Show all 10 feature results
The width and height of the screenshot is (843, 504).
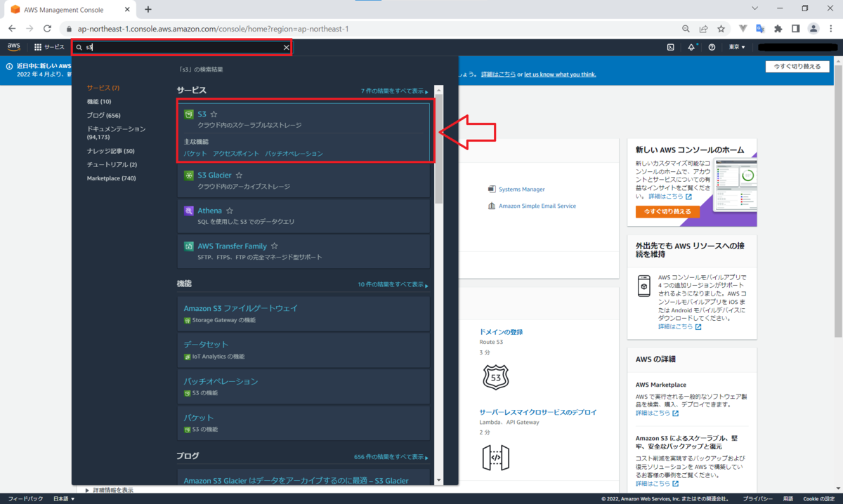point(393,284)
